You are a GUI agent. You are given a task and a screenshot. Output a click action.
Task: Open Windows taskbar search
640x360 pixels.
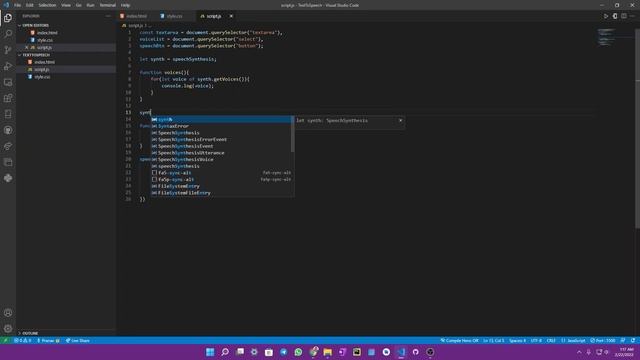[x=225, y=352]
